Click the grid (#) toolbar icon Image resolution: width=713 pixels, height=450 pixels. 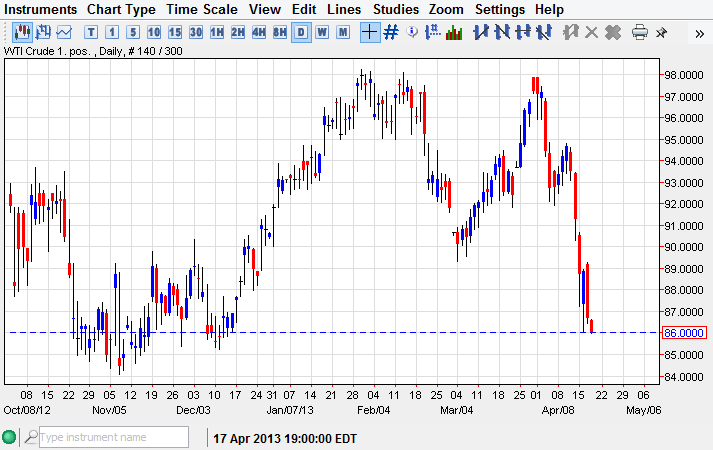point(391,32)
